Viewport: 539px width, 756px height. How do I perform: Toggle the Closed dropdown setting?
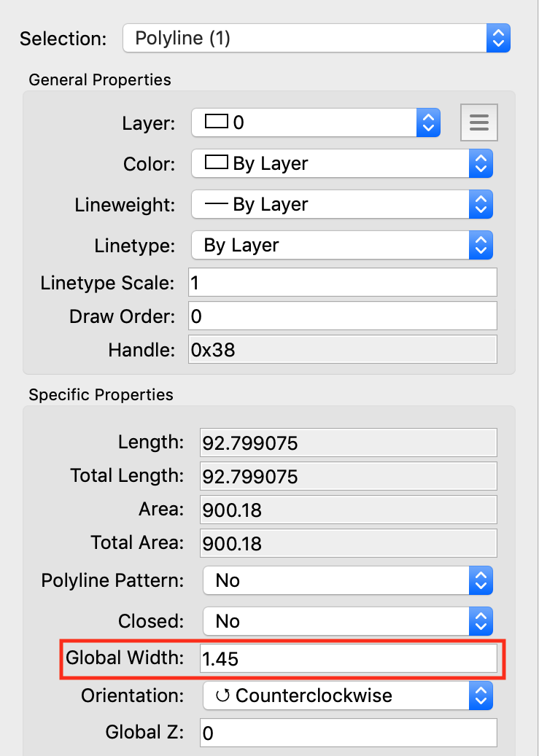pyautogui.click(x=348, y=622)
